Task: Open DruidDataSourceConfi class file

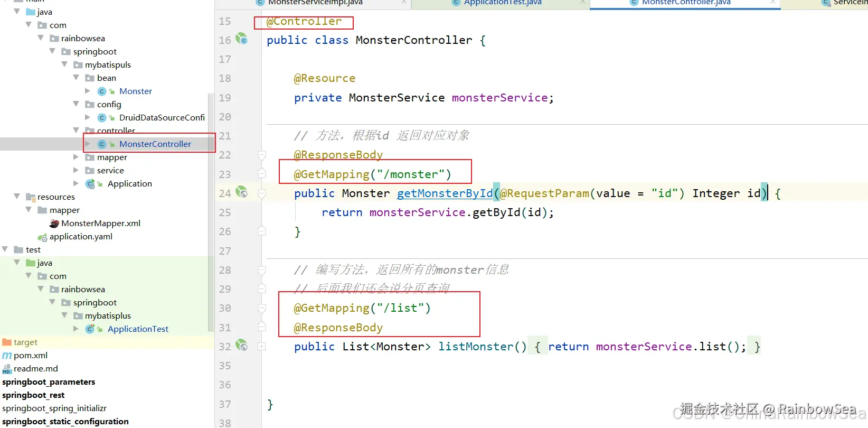Action: [162, 117]
